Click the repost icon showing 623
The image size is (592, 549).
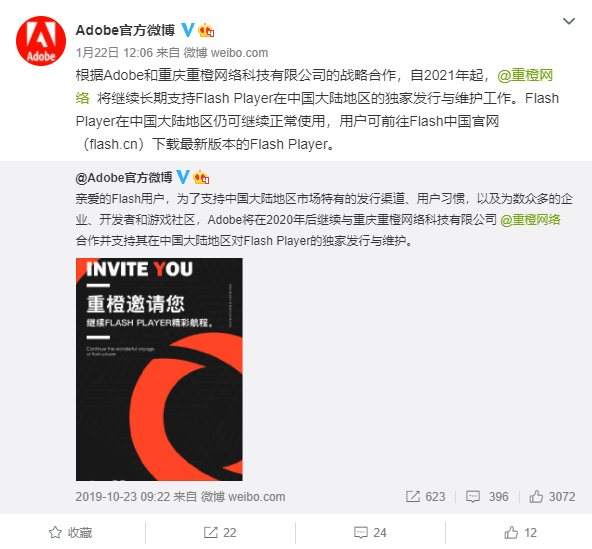pos(426,497)
